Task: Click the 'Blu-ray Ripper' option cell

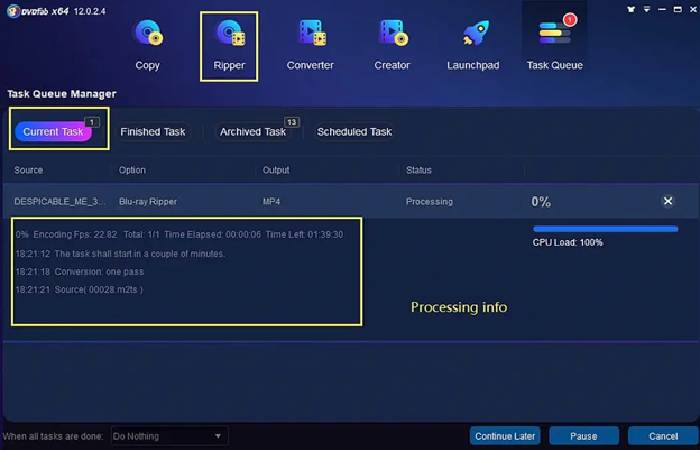Action: coord(148,201)
